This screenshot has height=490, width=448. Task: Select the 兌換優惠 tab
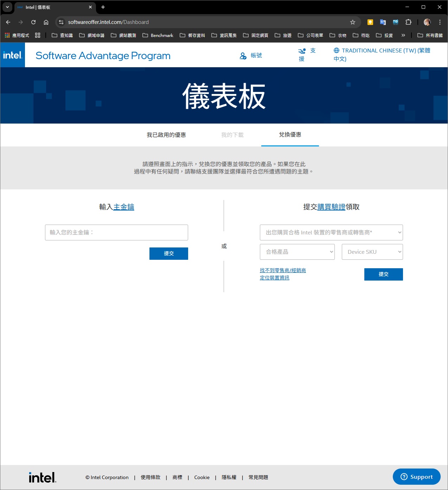290,135
